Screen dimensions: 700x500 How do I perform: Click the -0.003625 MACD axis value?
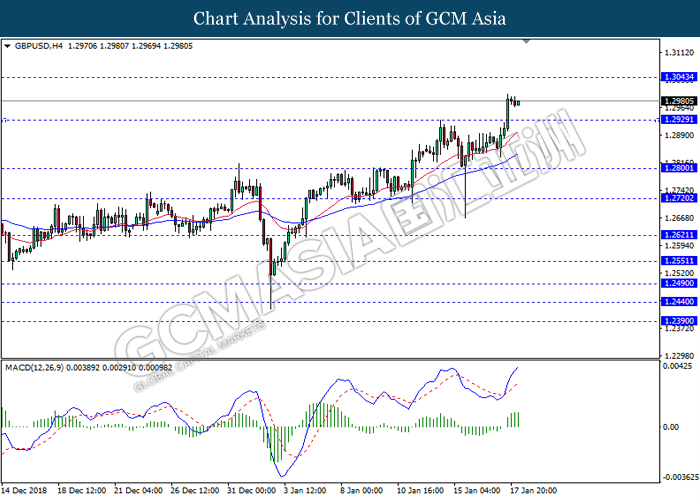pos(680,477)
